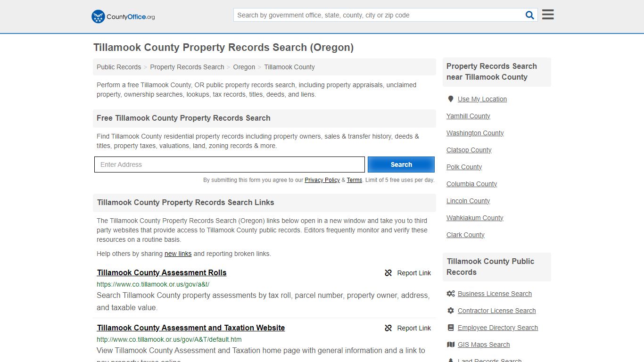Open Clatsop County link
644x362 pixels.
[x=469, y=150]
